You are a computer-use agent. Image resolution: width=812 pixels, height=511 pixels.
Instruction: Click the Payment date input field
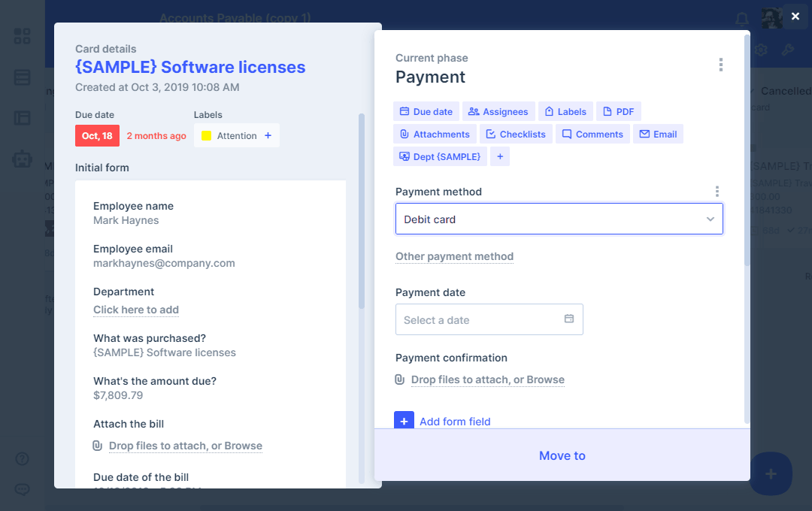(481, 319)
